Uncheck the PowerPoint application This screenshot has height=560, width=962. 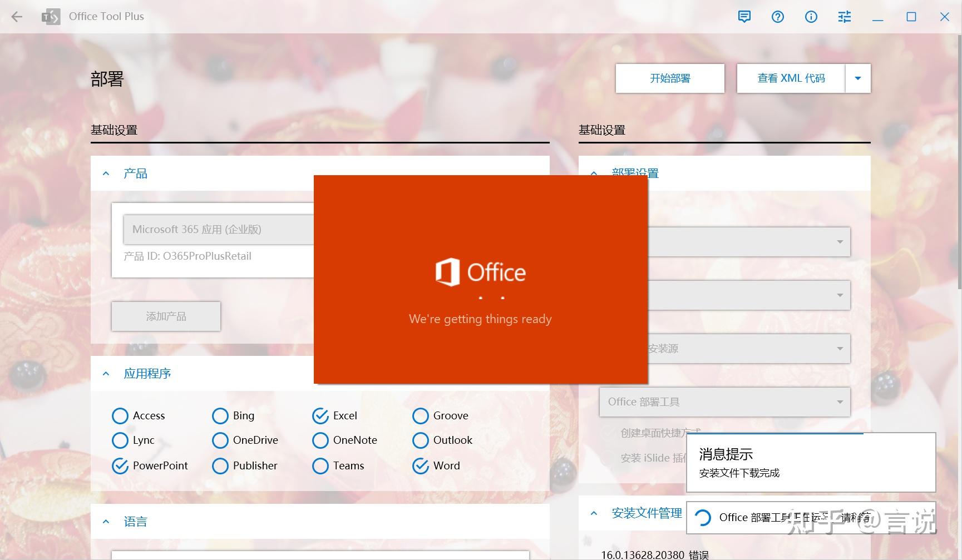pyautogui.click(x=120, y=465)
